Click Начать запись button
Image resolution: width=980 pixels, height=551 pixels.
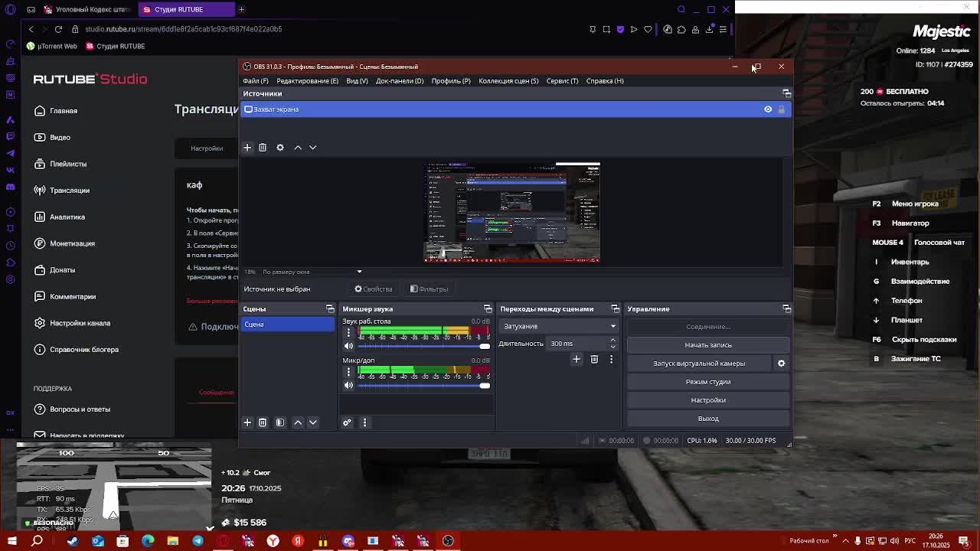point(708,345)
